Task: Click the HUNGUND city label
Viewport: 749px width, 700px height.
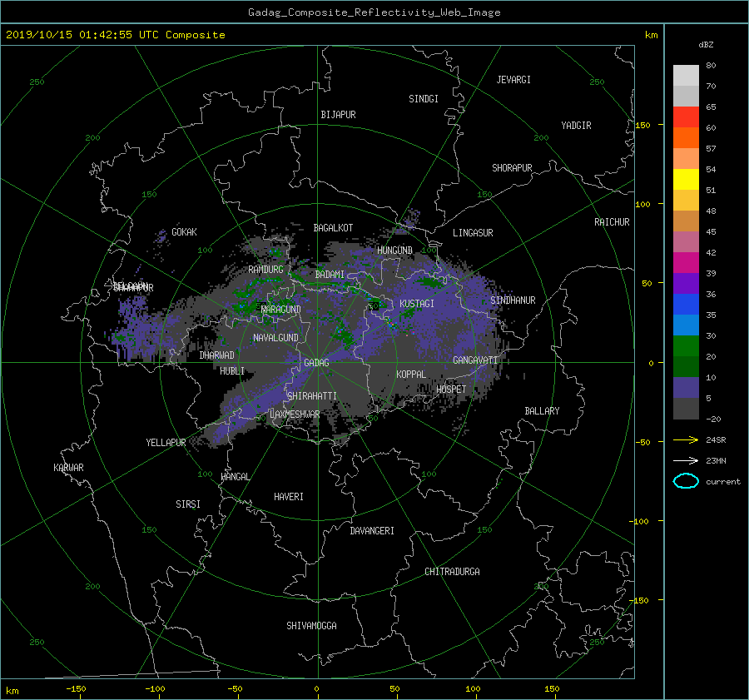Action: pyautogui.click(x=394, y=251)
